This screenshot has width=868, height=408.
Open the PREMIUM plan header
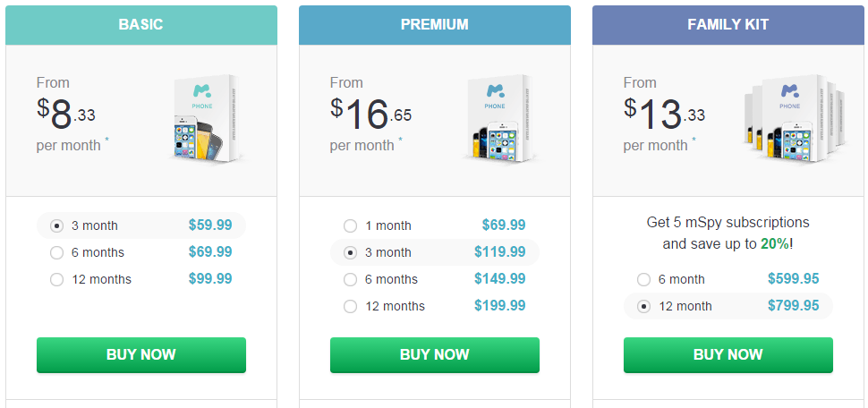pos(435,25)
